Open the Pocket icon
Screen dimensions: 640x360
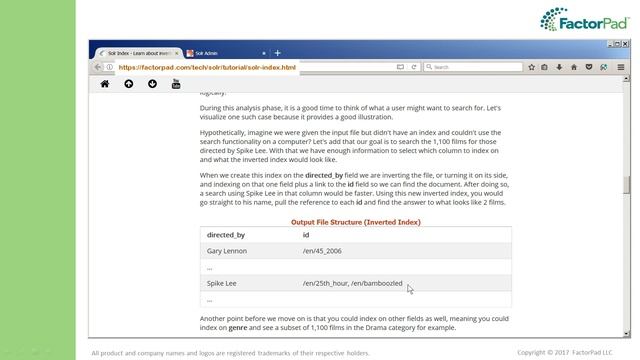click(589, 67)
